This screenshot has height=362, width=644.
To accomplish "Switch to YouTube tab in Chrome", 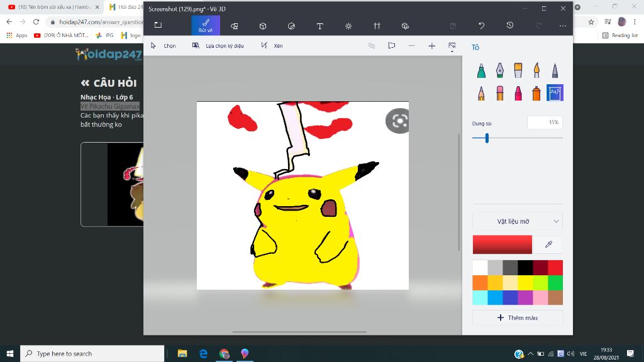I will 54,7.
